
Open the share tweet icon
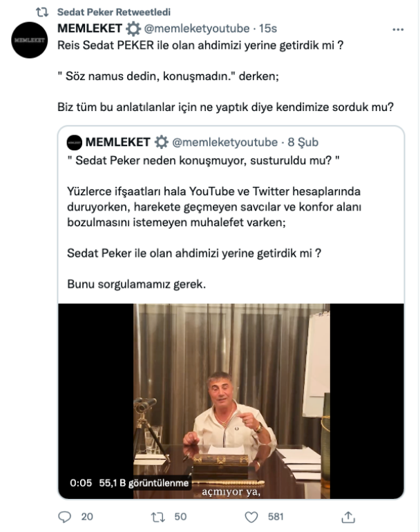tap(349, 516)
